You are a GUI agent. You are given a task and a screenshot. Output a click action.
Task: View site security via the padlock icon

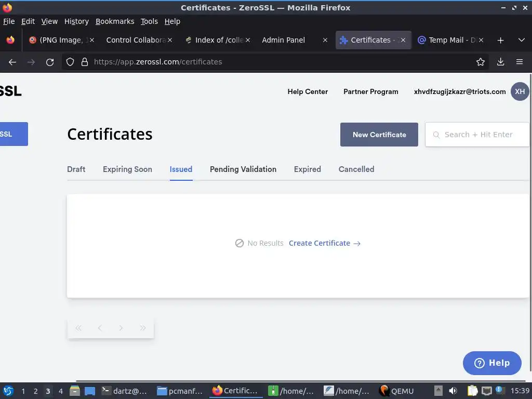(85, 62)
